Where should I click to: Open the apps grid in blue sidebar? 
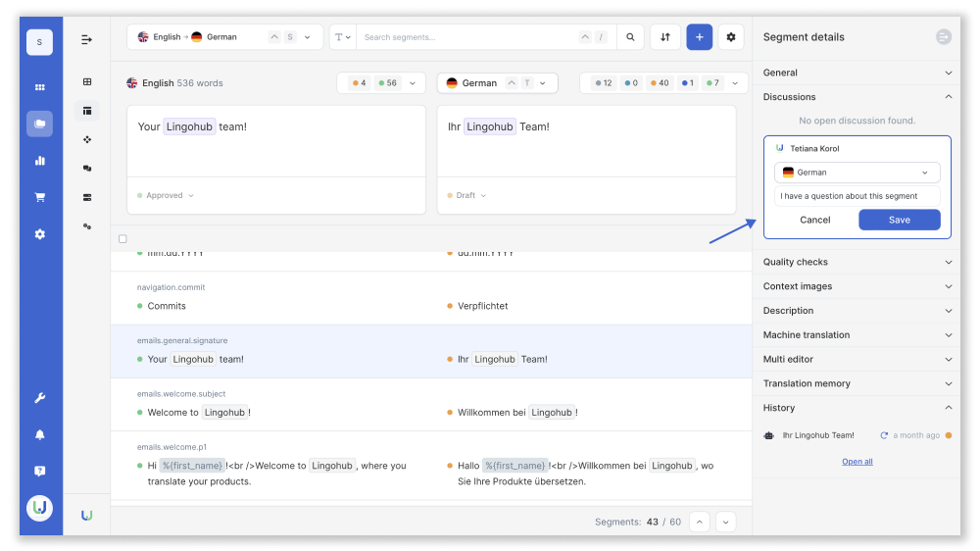click(40, 87)
